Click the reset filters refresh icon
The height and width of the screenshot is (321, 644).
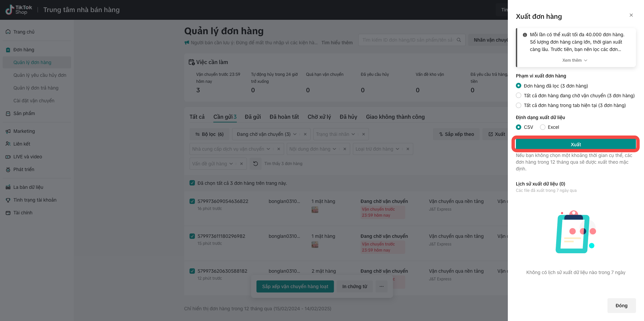pyautogui.click(x=256, y=164)
